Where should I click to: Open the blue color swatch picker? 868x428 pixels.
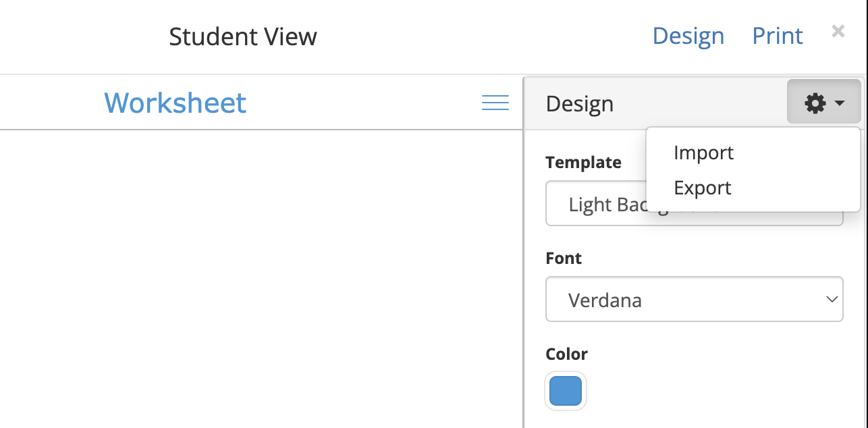[565, 391]
